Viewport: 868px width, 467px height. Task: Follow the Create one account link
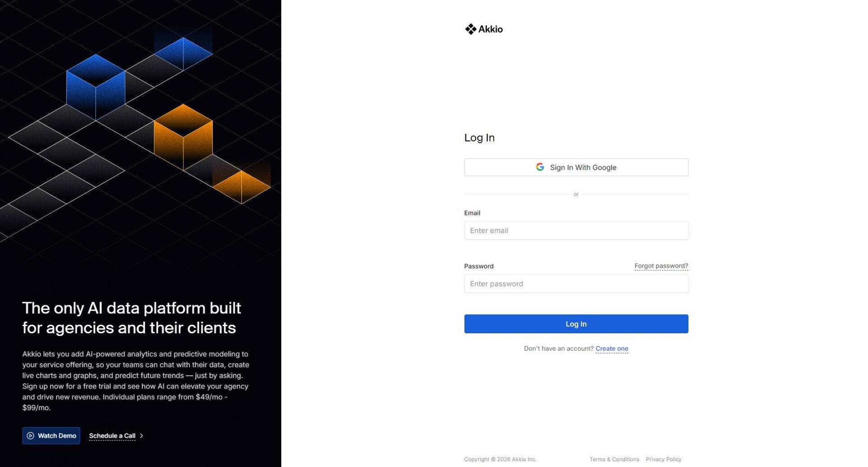coord(611,349)
